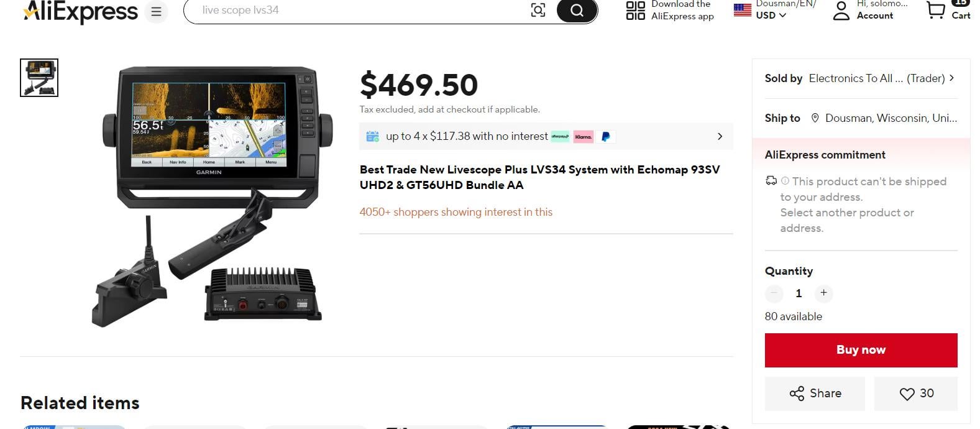
Task: Click the US flag icon
Action: (742, 10)
